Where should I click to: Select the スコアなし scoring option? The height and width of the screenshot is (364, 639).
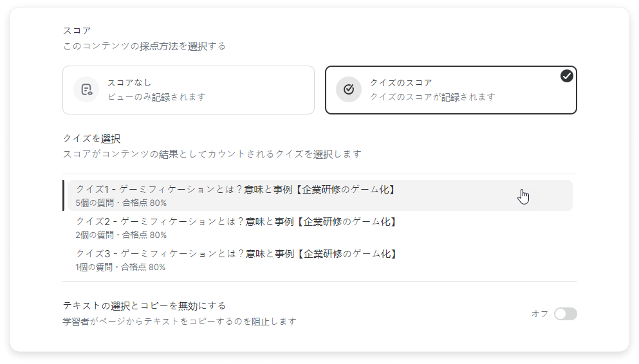tap(189, 90)
